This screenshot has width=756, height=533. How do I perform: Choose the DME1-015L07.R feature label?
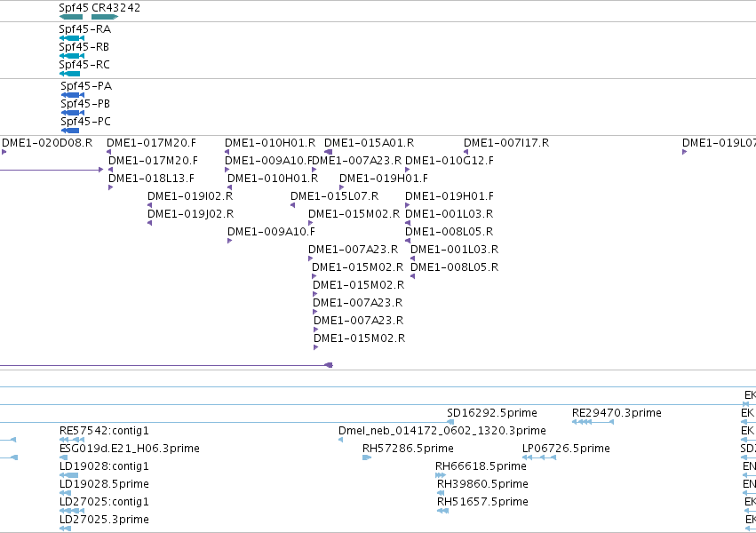[x=335, y=196]
